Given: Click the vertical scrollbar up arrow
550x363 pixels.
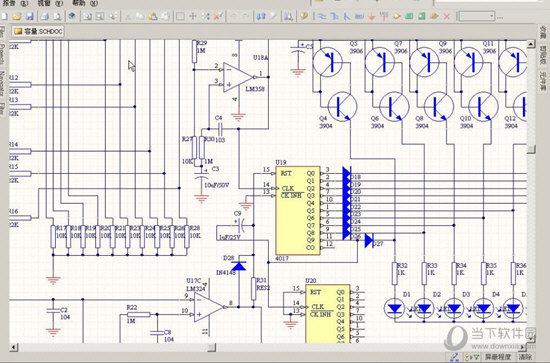Looking at the screenshot, I should tap(531, 44).
